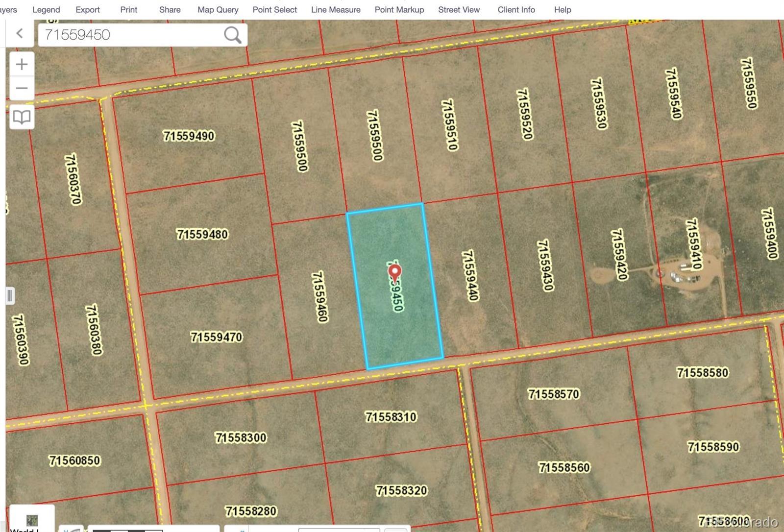This screenshot has height=532, width=784.
Task: Zoom out with the minus button
Action: tap(22, 89)
